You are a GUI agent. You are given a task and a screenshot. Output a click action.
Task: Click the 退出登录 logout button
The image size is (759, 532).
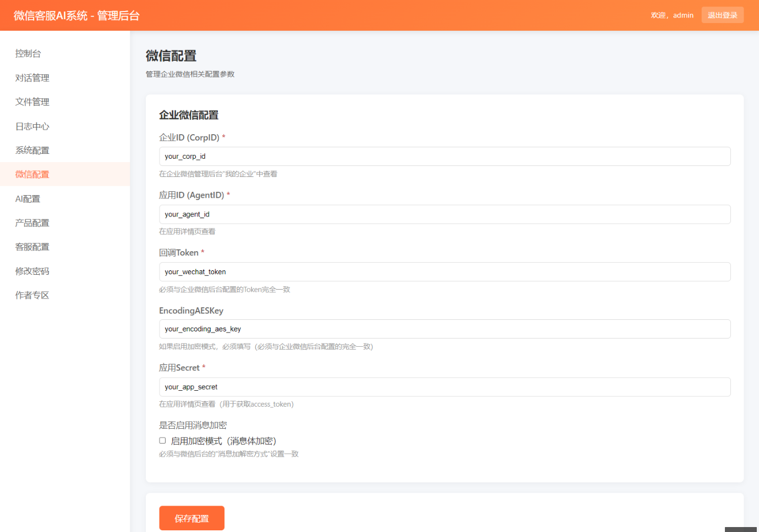point(722,15)
